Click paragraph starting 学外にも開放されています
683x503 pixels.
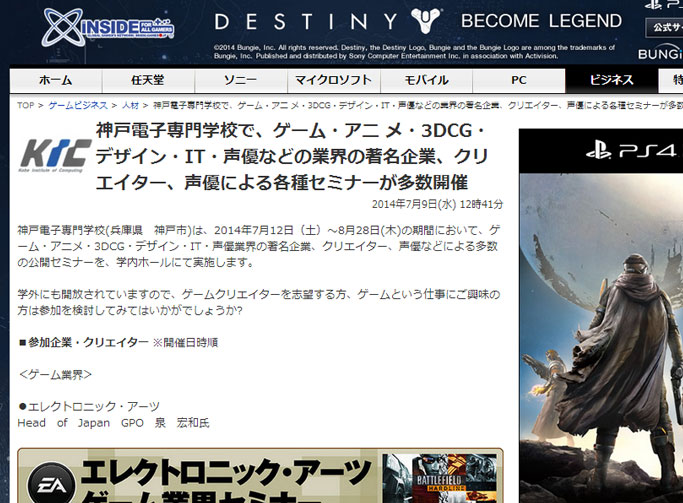pyautogui.click(x=259, y=302)
